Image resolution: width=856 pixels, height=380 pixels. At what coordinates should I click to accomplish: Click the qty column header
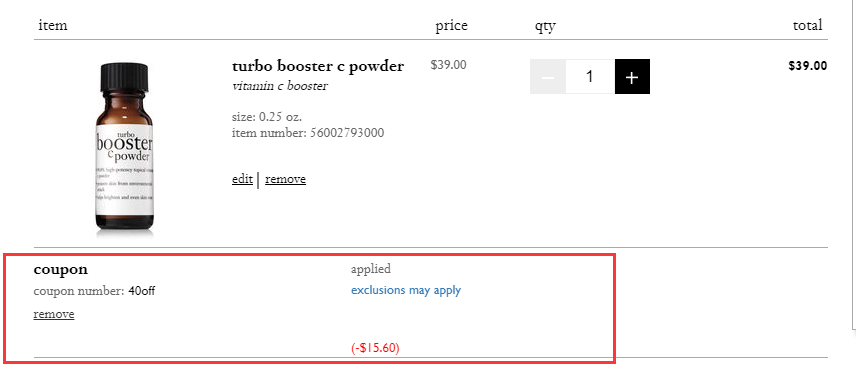pos(545,26)
